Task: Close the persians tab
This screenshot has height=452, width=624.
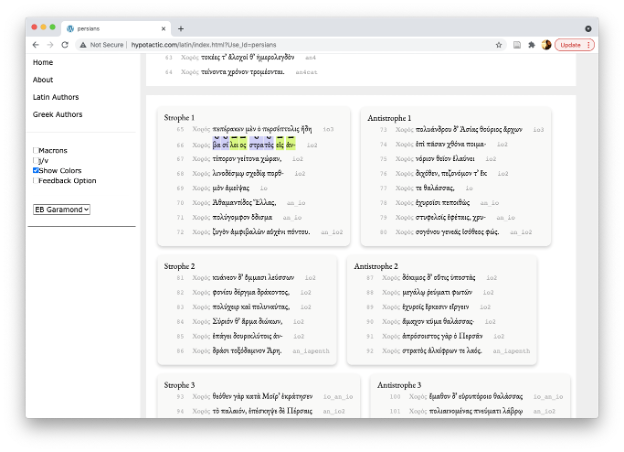Action: tap(163, 29)
